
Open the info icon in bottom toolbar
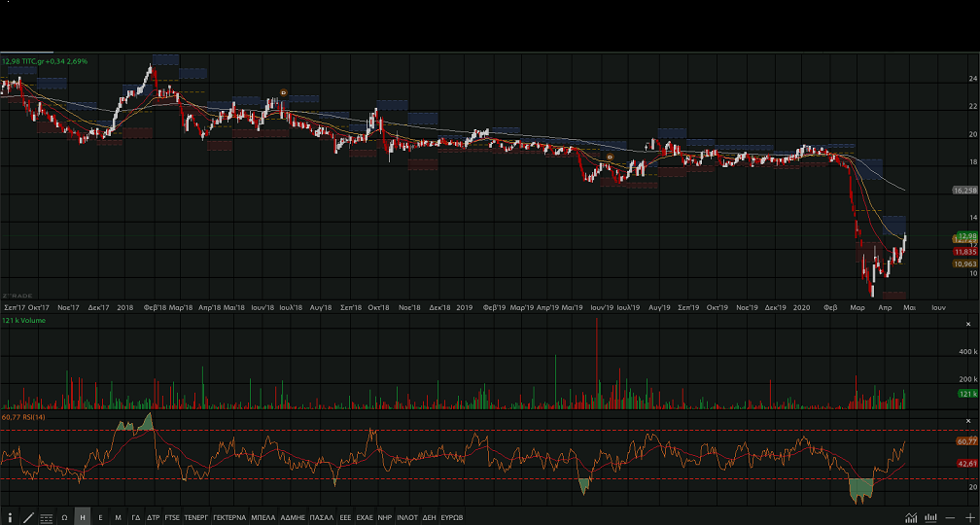point(10,517)
